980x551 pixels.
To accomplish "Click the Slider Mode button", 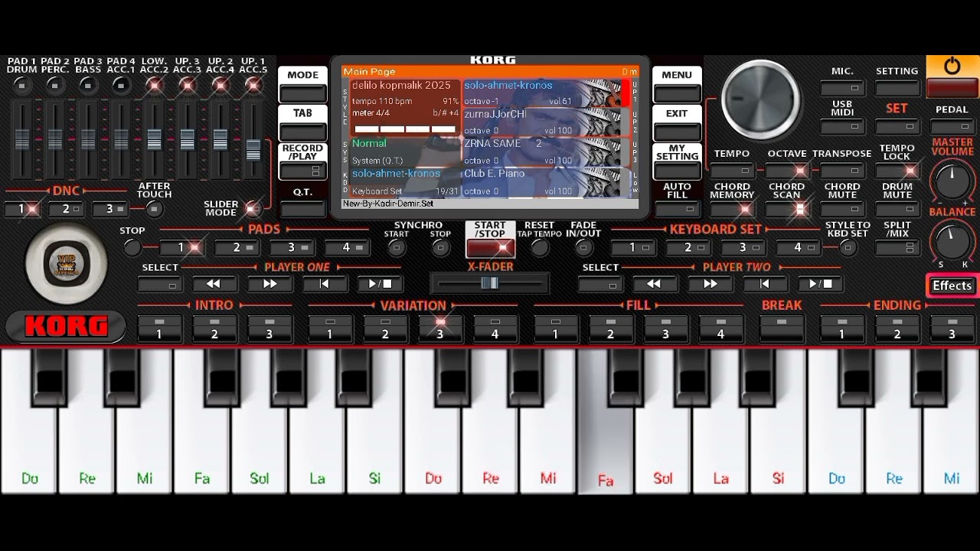I will coord(252,208).
